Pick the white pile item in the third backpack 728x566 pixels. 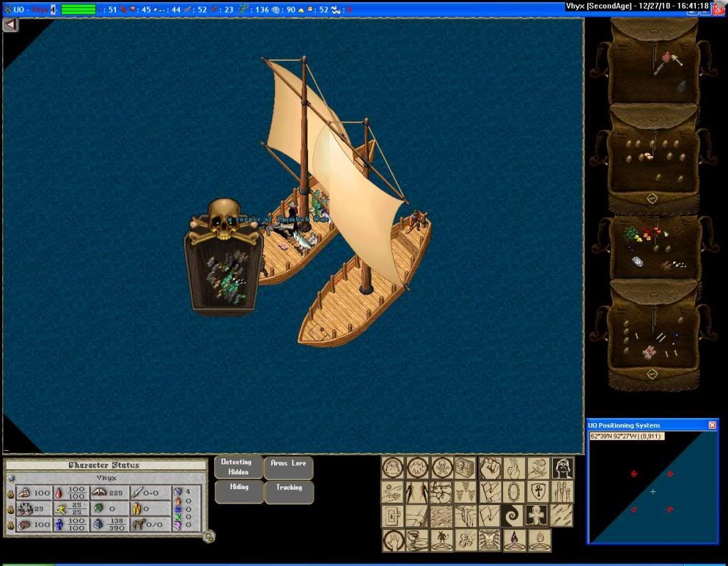pyautogui.click(x=637, y=261)
